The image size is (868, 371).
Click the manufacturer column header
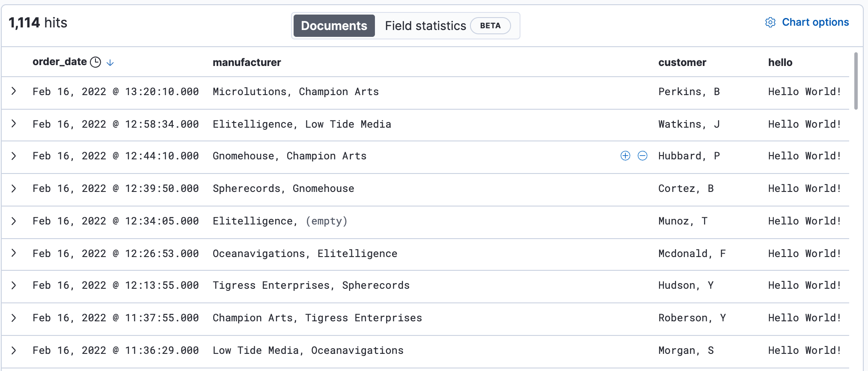click(x=247, y=63)
